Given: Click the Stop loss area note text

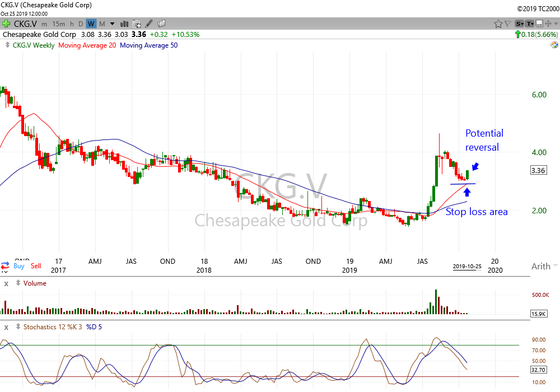Looking at the screenshot, I should click(477, 212).
